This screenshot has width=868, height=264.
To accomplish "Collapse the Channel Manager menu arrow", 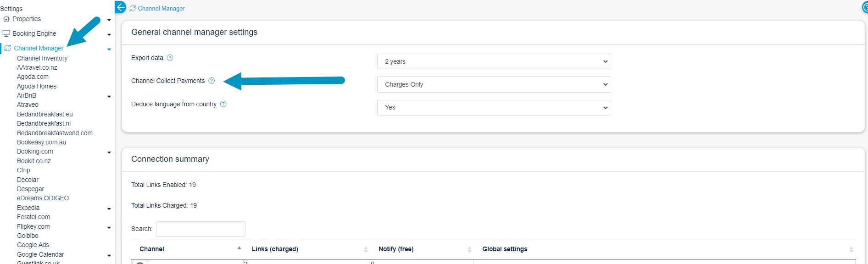I will 109,49.
